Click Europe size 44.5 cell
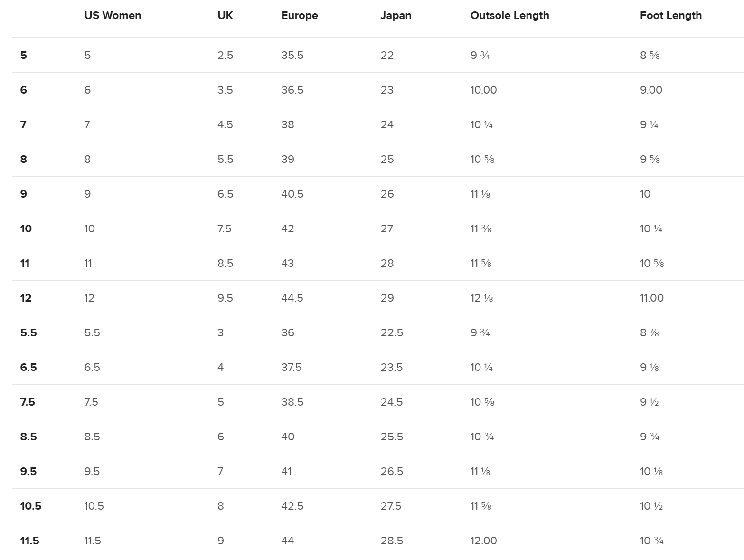744x560 pixels. pyautogui.click(x=292, y=298)
